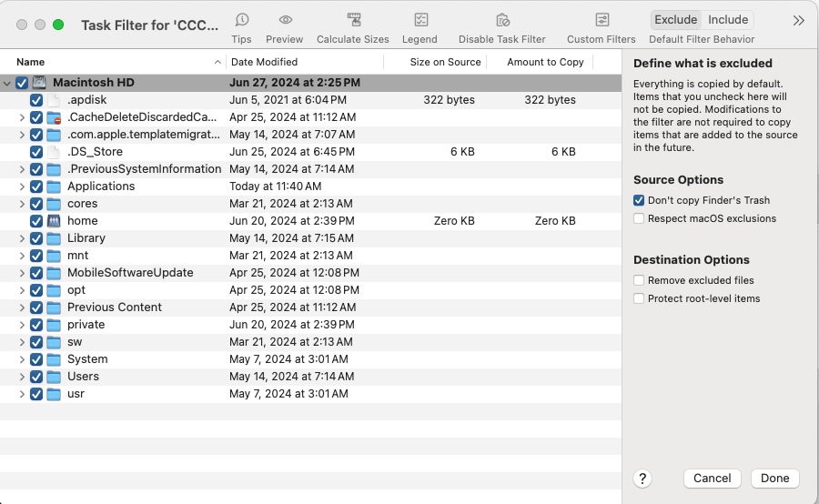The width and height of the screenshot is (819, 504).
Task: Click the Library folder icon
Action: coord(54,238)
